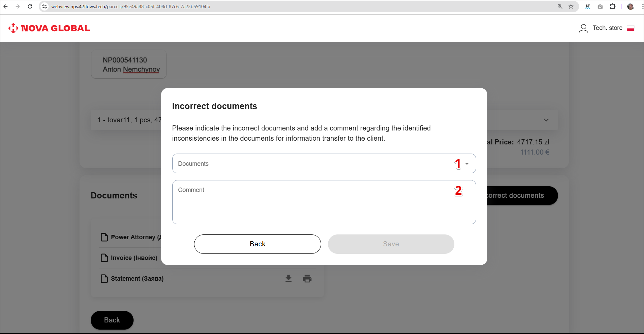The image size is (644, 334).
Task: Click the site information icon in address bar
Action: tap(45, 6)
